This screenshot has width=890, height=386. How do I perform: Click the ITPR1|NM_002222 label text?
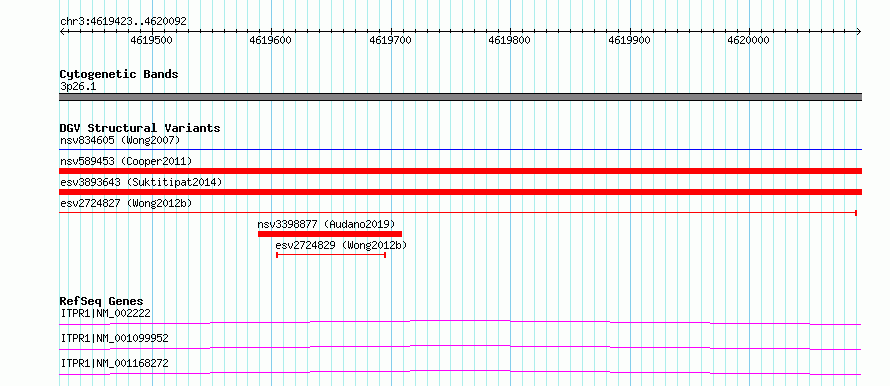click(105, 313)
